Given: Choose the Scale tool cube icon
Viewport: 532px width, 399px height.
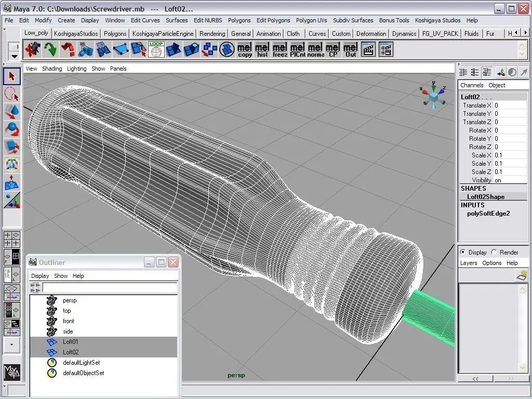Looking at the screenshot, I should tap(12, 147).
